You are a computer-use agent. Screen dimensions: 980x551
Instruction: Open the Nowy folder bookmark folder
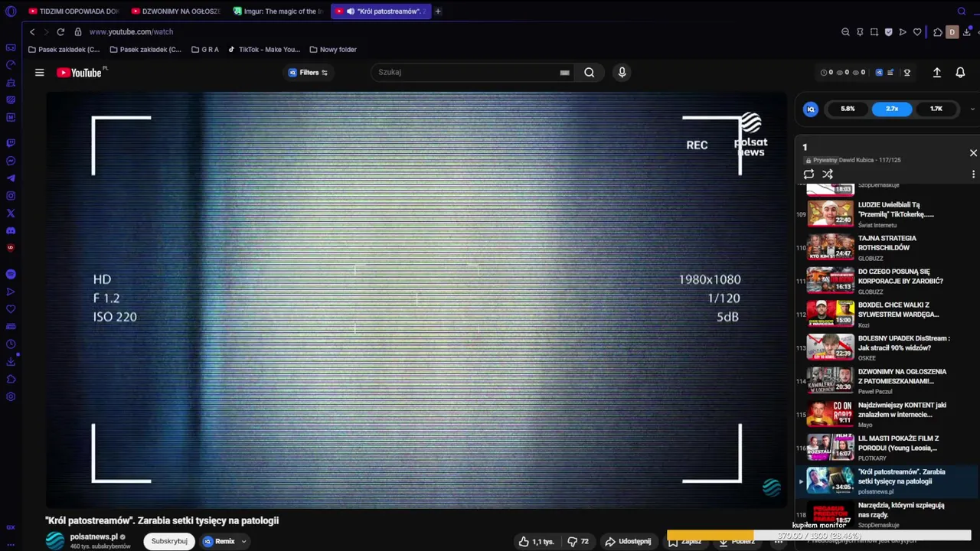click(x=333, y=50)
